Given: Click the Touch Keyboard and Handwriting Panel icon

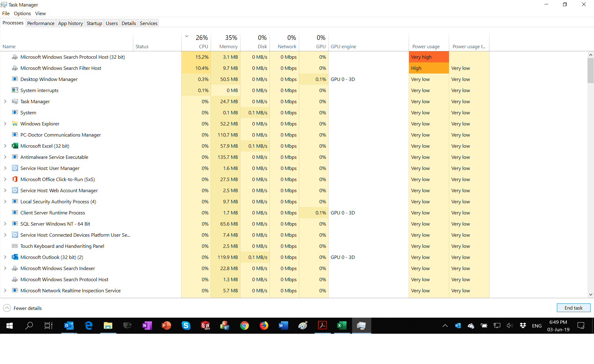Looking at the screenshot, I should point(15,246).
